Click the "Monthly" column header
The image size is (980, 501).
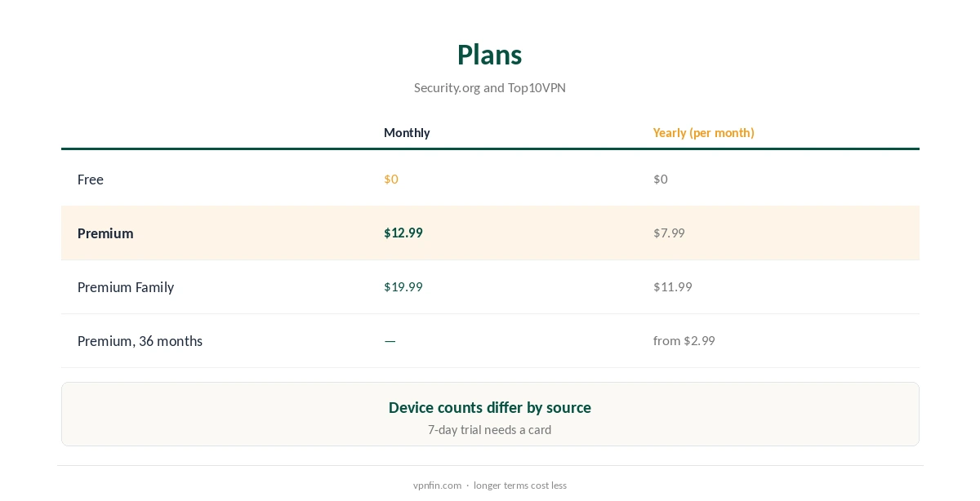[407, 132]
